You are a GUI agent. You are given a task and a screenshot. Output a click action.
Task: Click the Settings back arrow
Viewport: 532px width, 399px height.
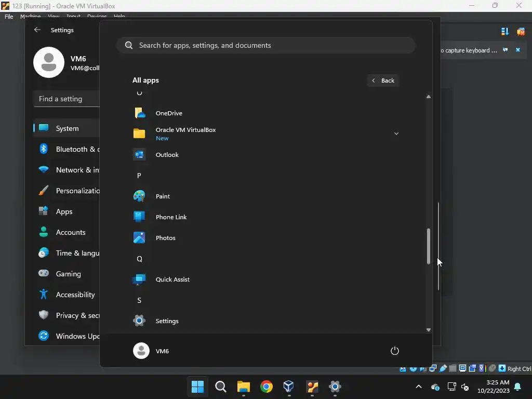(37, 30)
